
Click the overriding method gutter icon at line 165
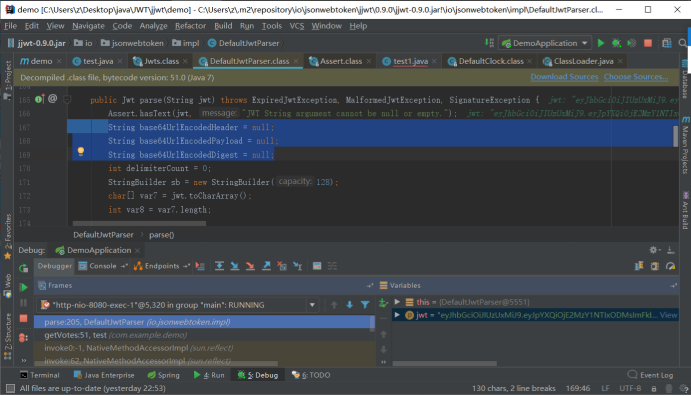click(x=39, y=99)
